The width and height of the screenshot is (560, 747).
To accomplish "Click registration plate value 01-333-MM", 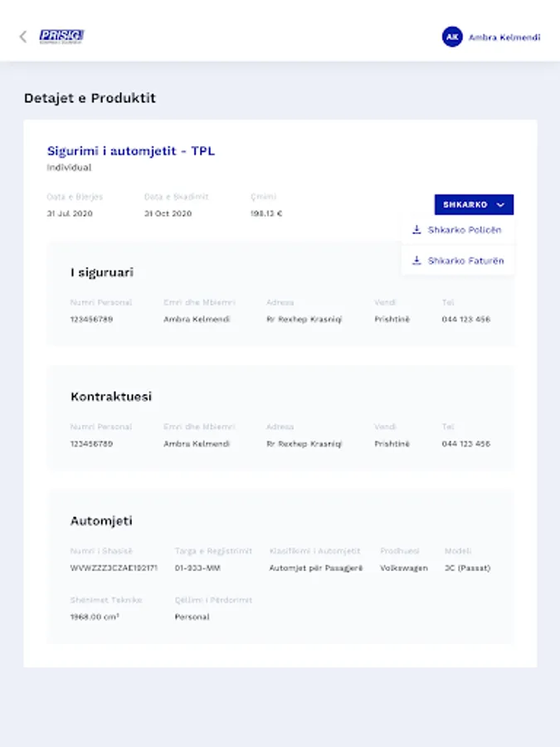I will coord(197,569).
